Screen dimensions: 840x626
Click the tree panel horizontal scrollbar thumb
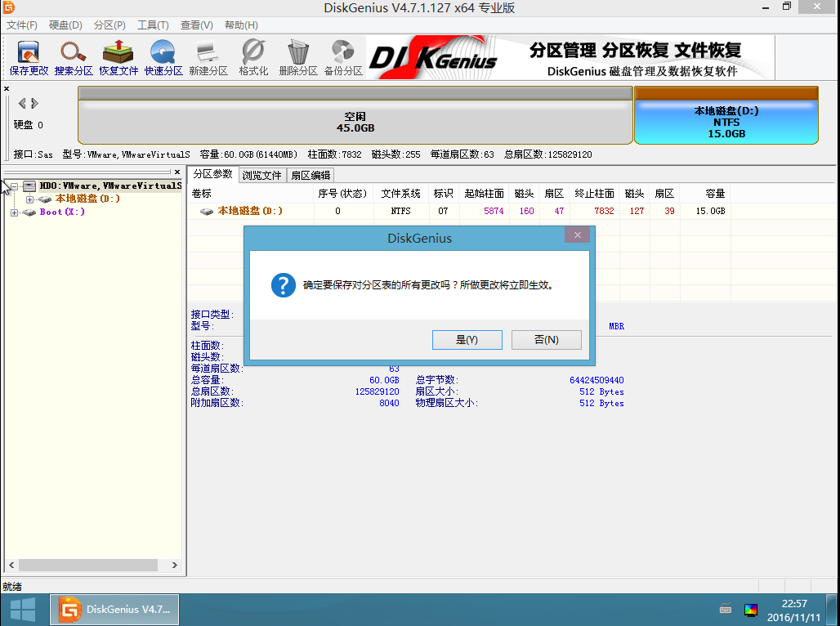pos(88,565)
